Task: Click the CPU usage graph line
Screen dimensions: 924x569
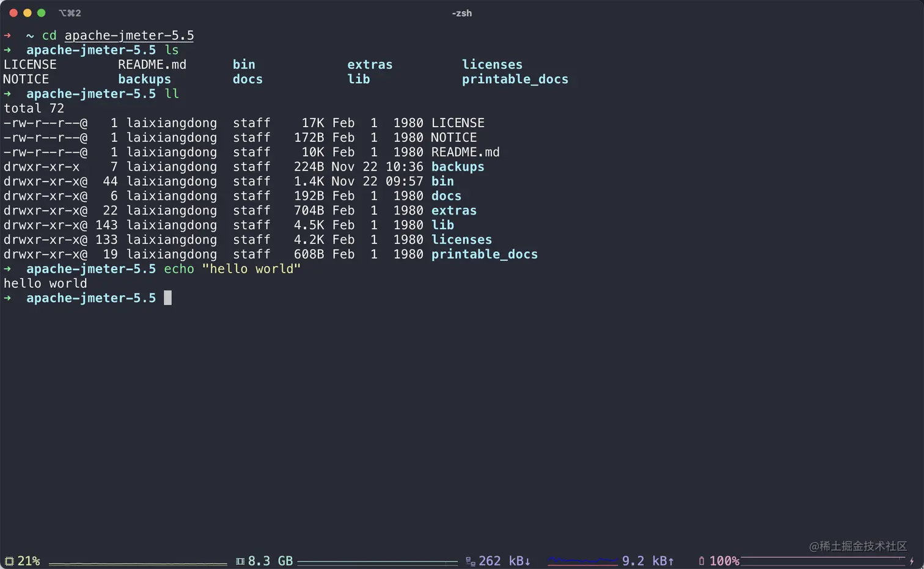Action: (138, 563)
